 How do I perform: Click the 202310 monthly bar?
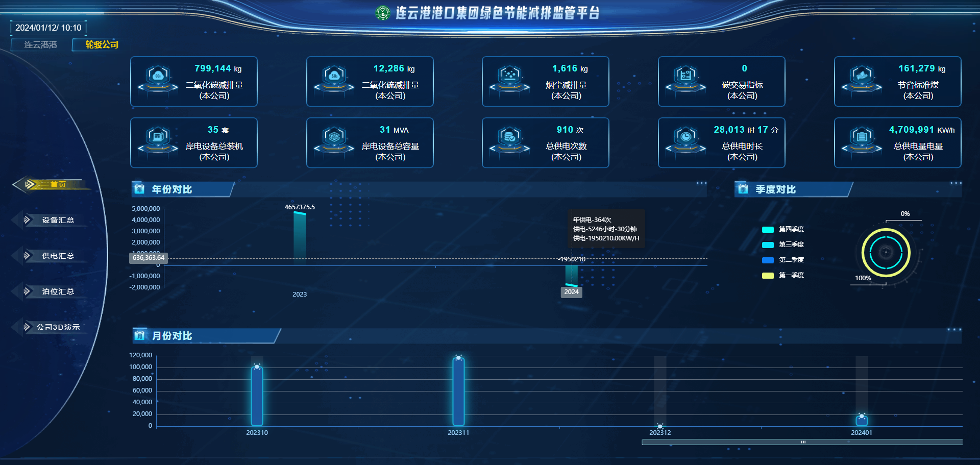[x=257, y=396]
